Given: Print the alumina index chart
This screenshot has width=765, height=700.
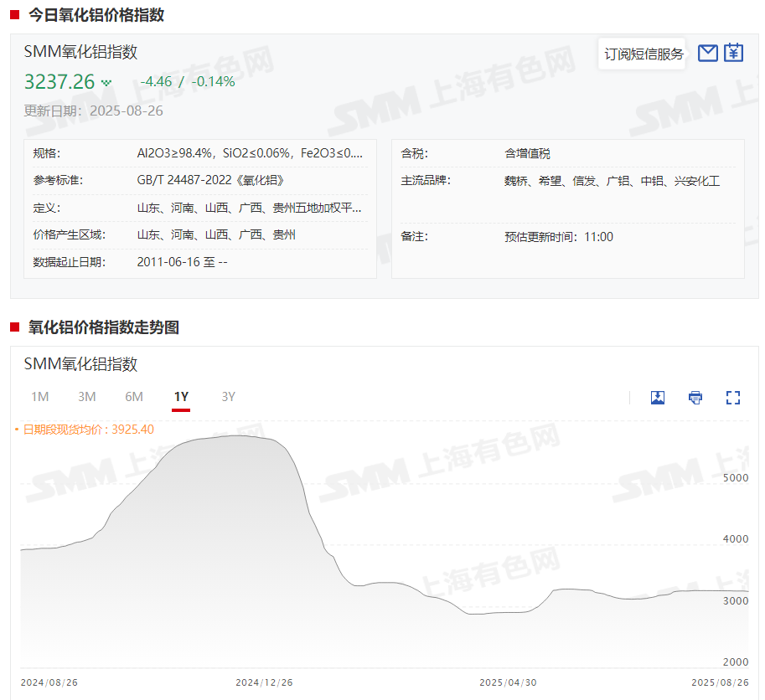Looking at the screenshot, I should pos(695,398).
